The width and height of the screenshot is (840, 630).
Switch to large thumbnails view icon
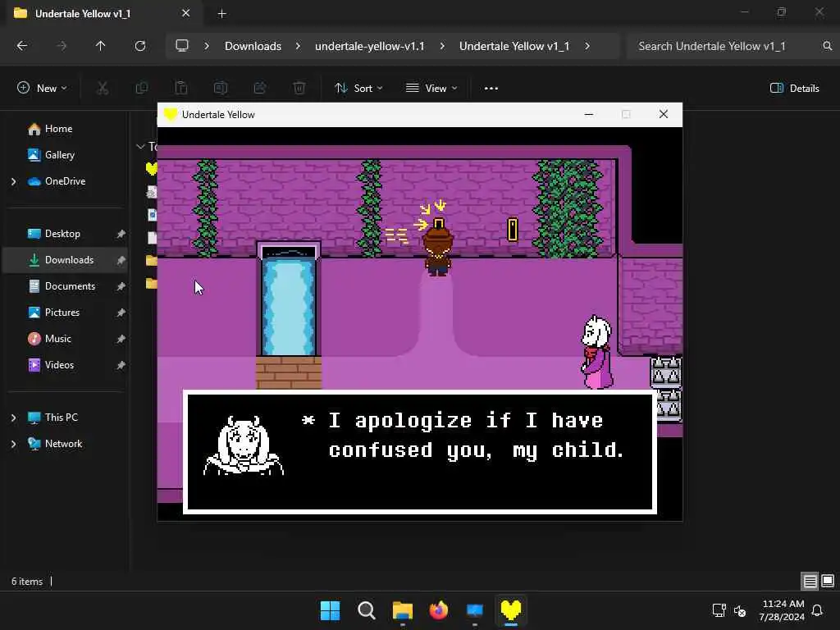click(x=828, y=581)
